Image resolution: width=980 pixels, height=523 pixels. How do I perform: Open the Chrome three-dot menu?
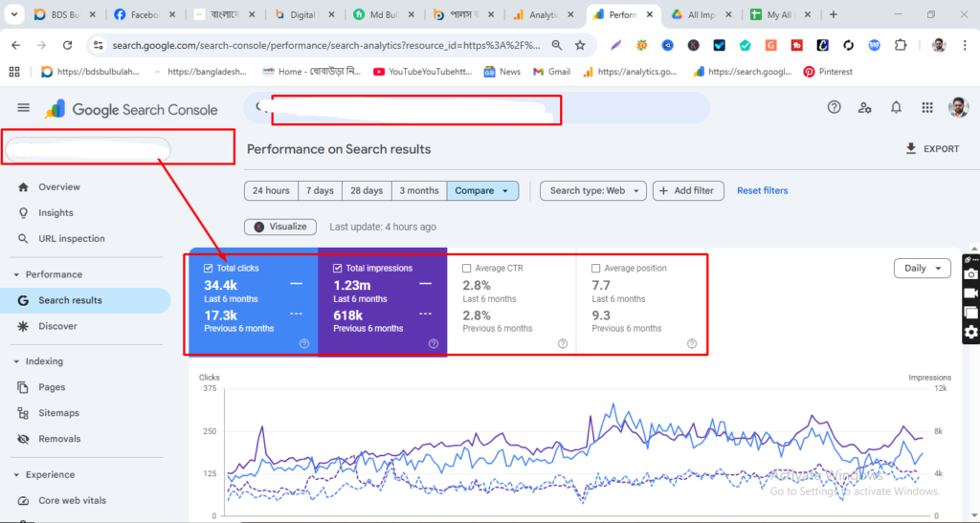pyautogui.click(x=965, y=45)
